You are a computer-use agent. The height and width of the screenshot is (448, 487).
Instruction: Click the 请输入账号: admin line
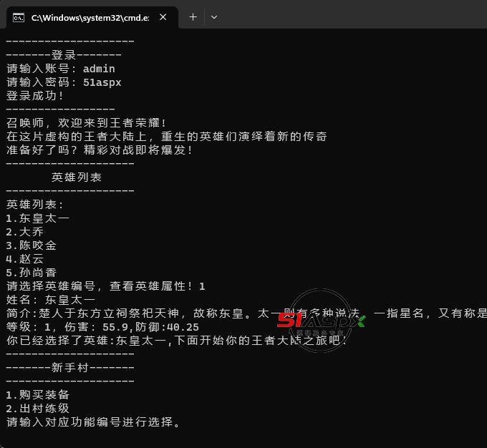coord(61,69)
